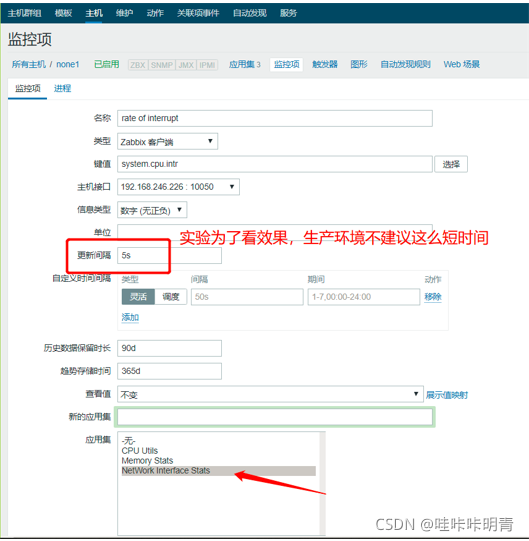This screenshot has height=541, width=529.
Task: Open the none1 host link
Action: tap(68, 65)
